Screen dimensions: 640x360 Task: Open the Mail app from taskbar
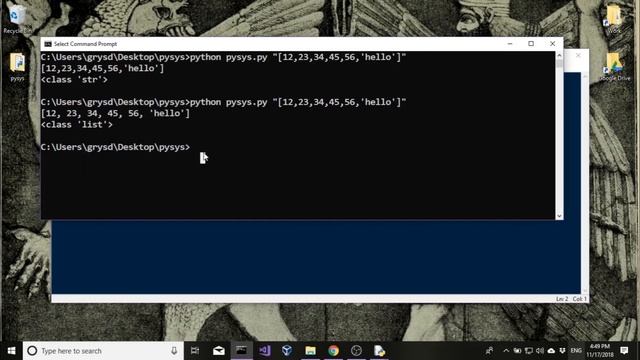point(219,351)
